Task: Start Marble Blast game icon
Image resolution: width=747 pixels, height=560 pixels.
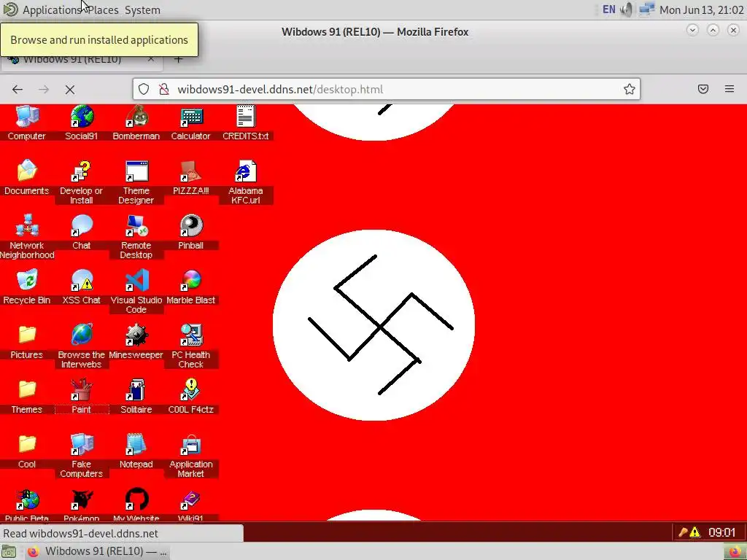Action: point(191,287)
